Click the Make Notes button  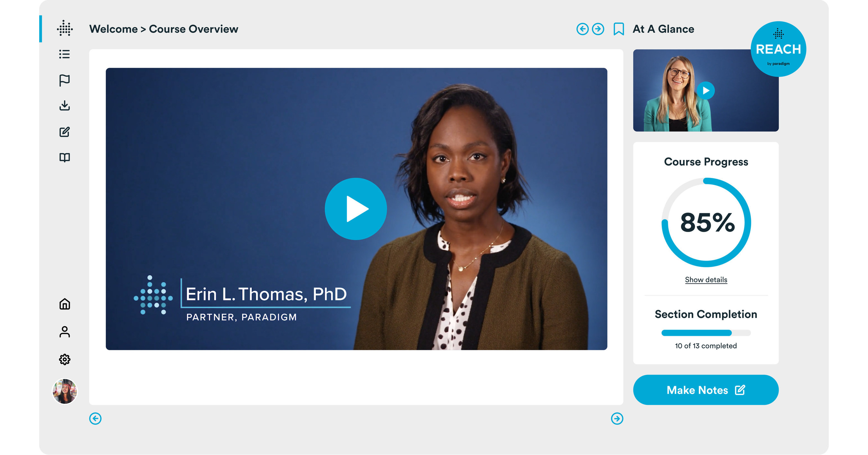706,390
